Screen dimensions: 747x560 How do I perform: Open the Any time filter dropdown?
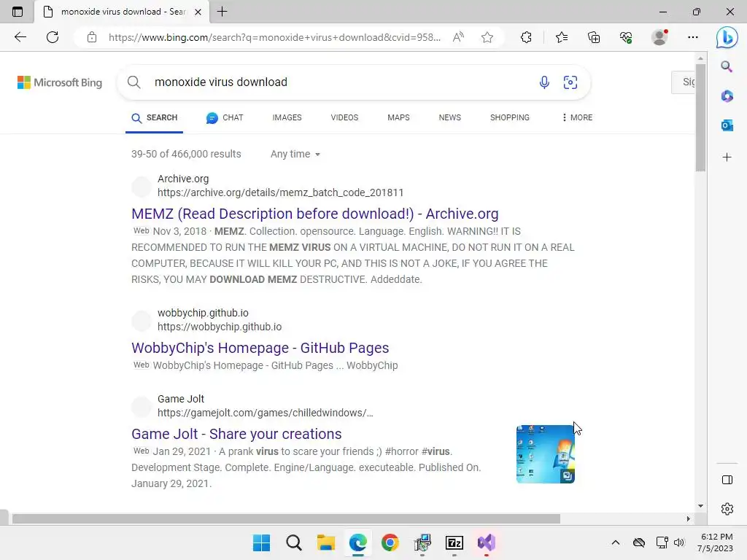click(x=295, y=154)
